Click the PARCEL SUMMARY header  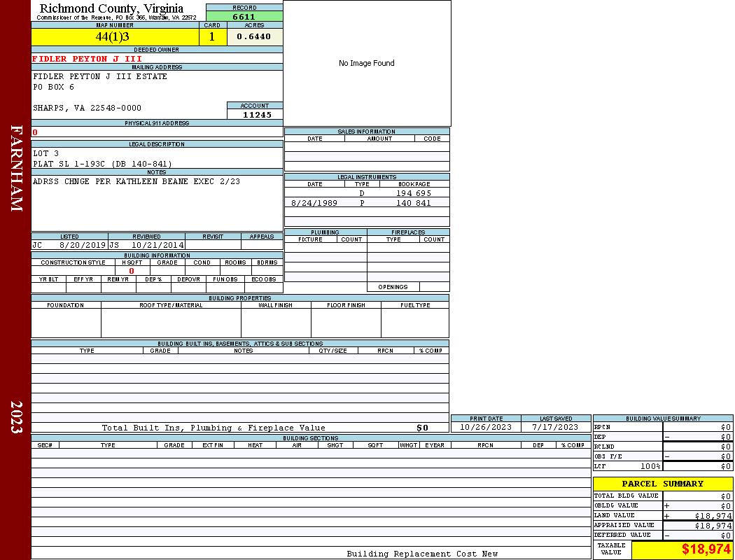tap(663, 484)
